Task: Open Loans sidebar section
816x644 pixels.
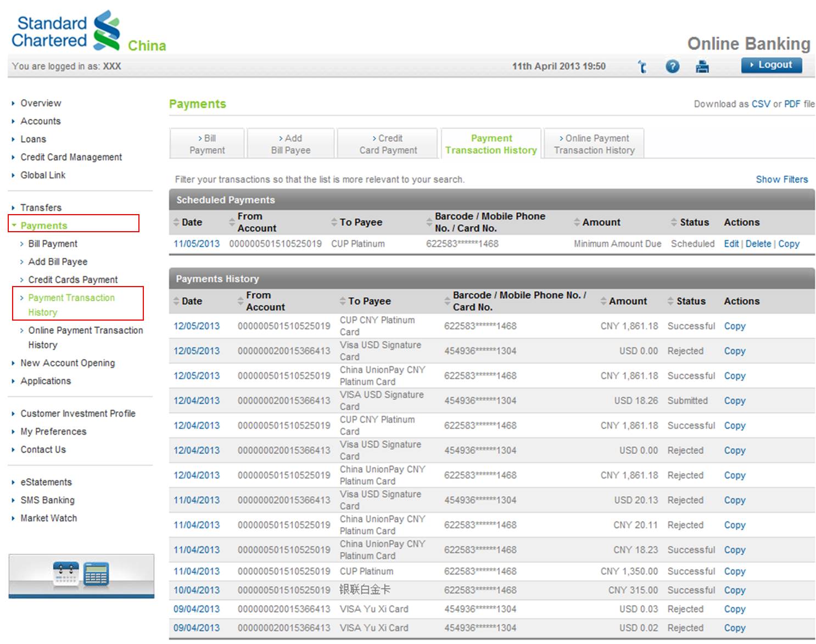Action: pyautogui.click(x=33, y=139)
